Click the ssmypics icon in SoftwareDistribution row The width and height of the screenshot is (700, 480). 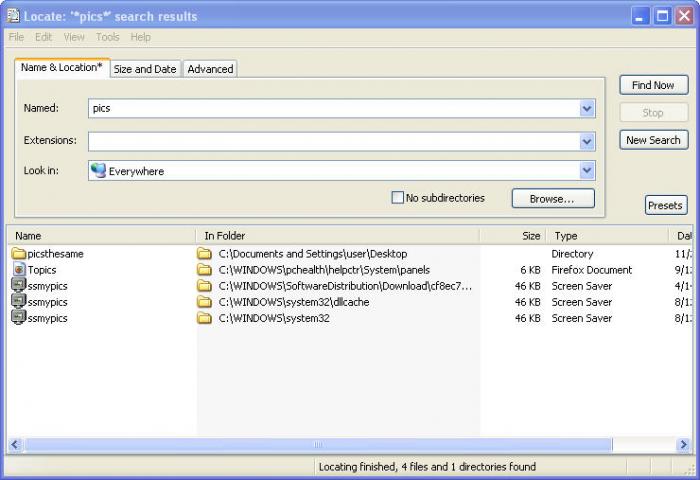pyautogui.click(x=19, y=285)
